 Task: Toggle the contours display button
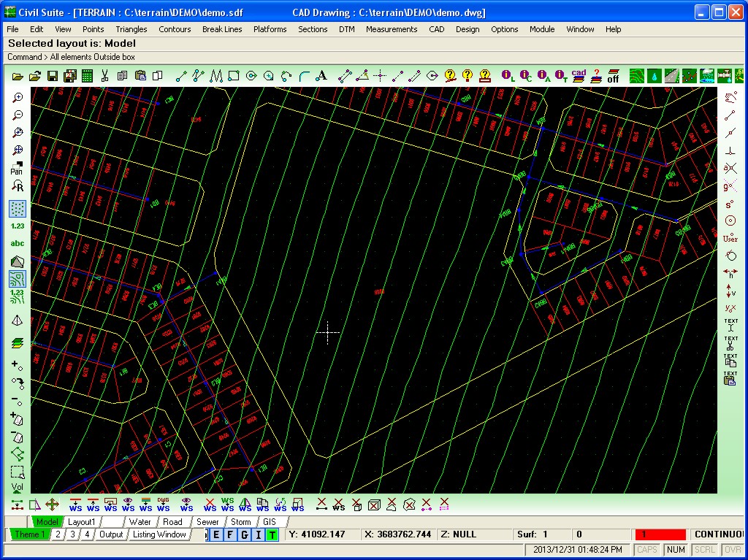(x=18, y=279)
